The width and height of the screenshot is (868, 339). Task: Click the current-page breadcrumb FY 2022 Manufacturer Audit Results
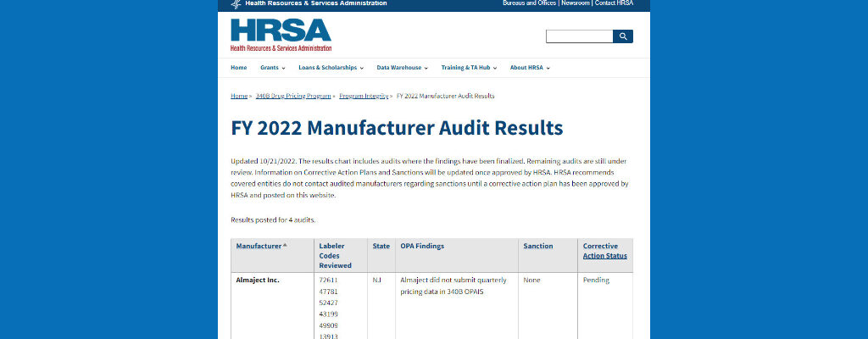(x=446, y=96)
